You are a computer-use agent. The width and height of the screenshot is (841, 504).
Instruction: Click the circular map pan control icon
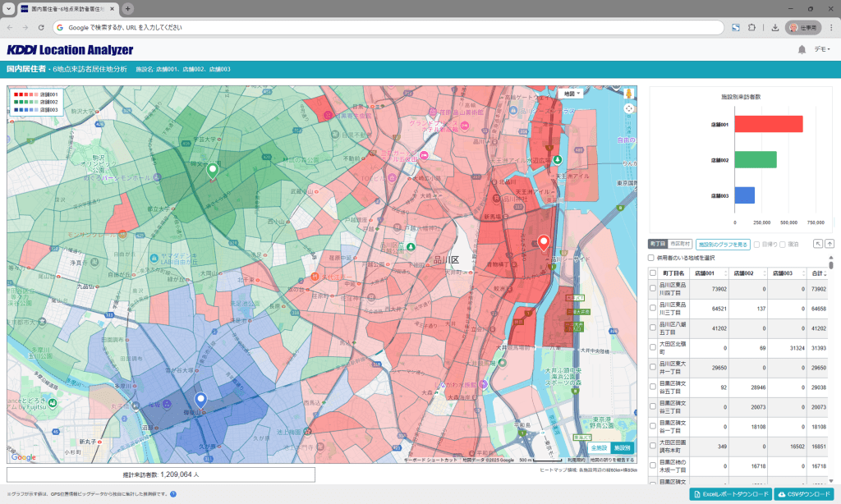(x=629, y=108)
